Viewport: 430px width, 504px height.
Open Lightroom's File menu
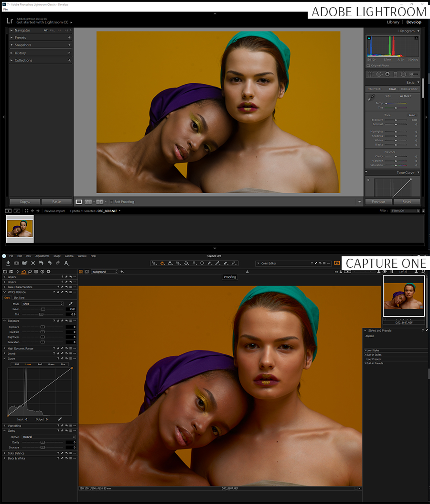5,9
